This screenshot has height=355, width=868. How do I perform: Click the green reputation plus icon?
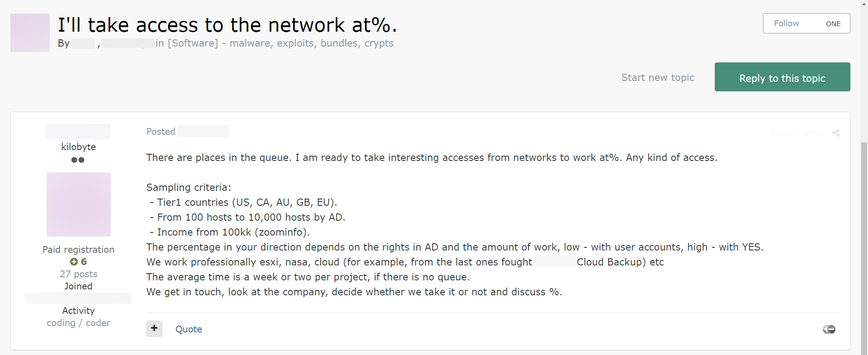(x=74, y=262)
